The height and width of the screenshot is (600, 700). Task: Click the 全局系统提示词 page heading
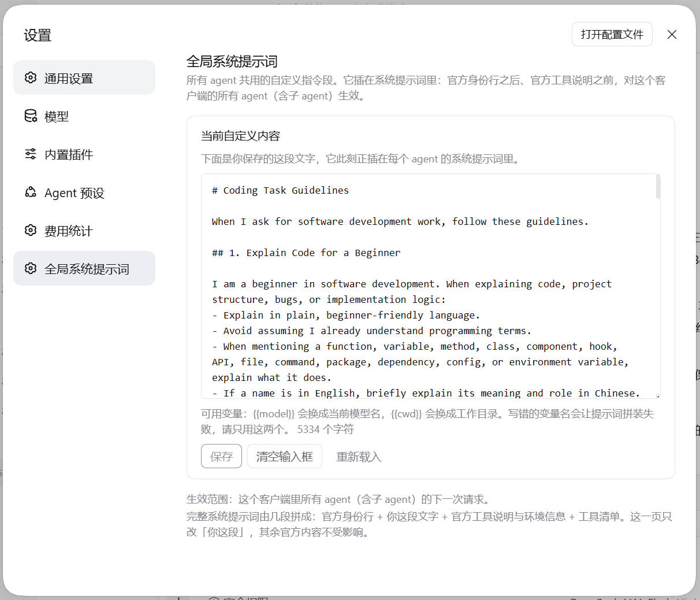[x=232, y=61]
